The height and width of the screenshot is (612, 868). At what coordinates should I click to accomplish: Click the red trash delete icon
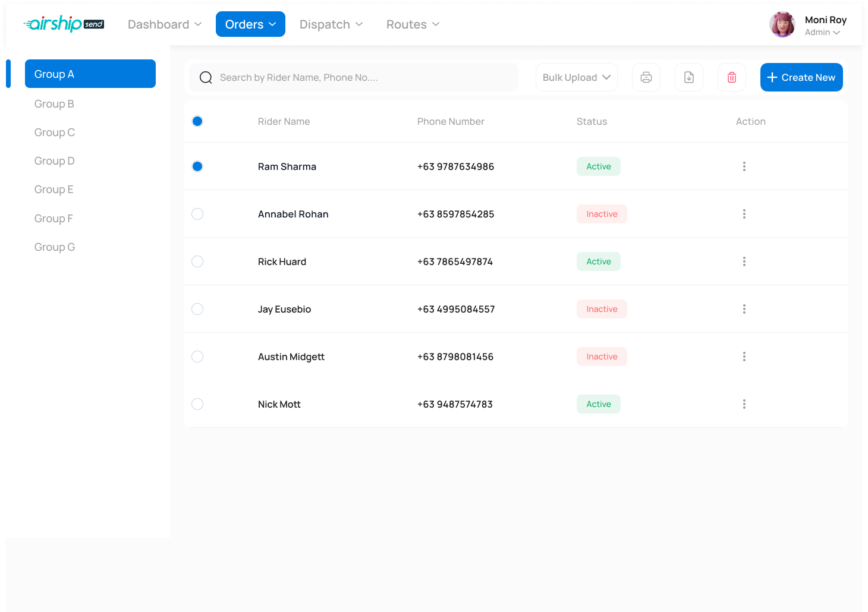click(732, 77)
